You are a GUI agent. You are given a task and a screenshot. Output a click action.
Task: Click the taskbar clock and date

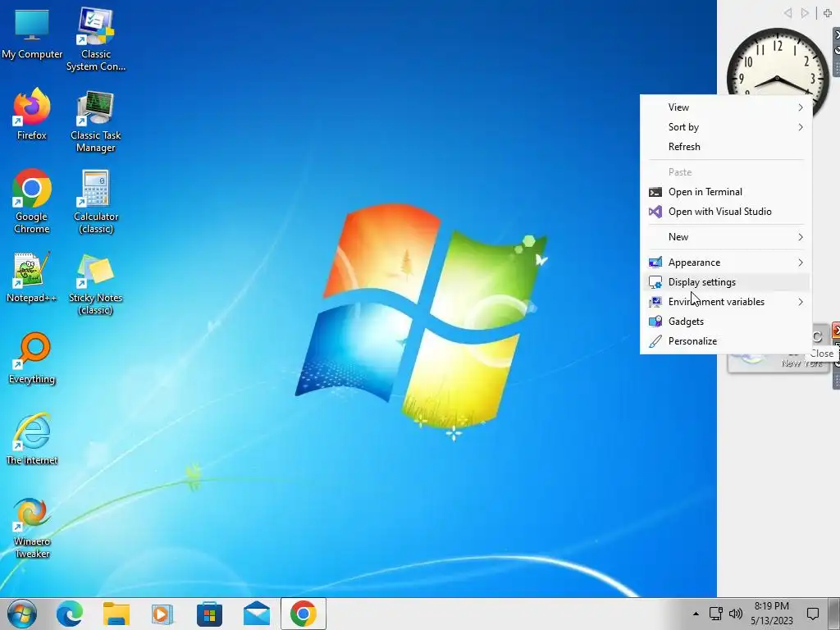771,614
